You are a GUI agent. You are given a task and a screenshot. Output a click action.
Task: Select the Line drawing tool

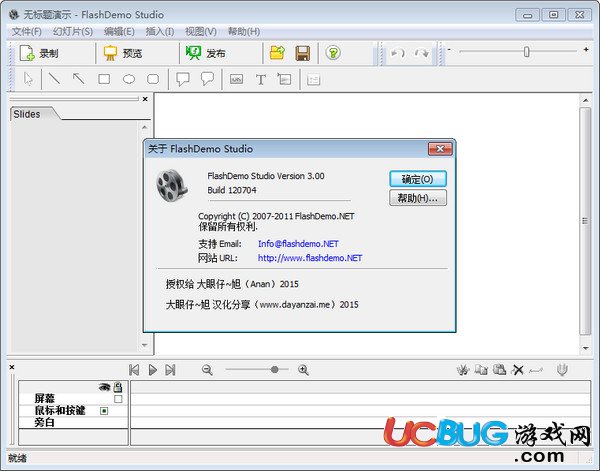[x=54, y=79]
